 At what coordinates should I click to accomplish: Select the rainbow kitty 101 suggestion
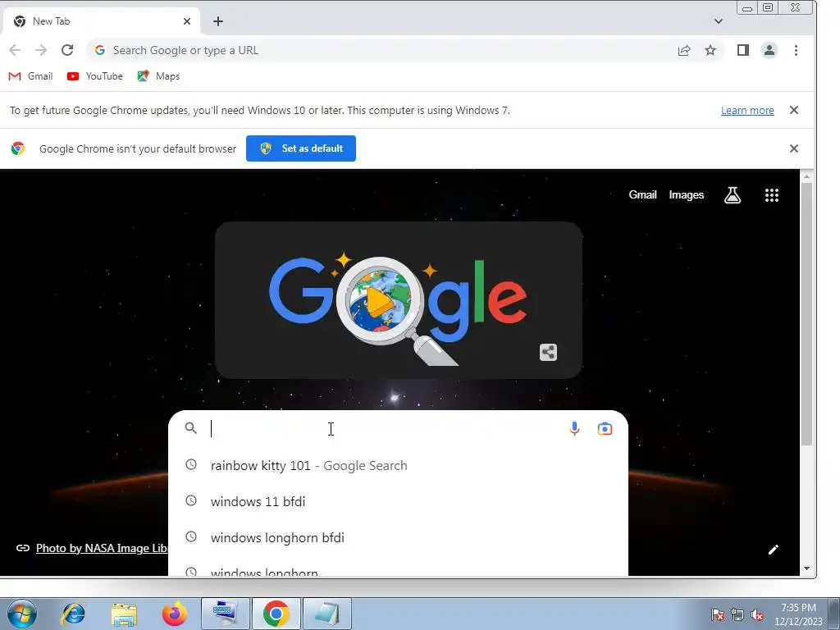(398, 466)
